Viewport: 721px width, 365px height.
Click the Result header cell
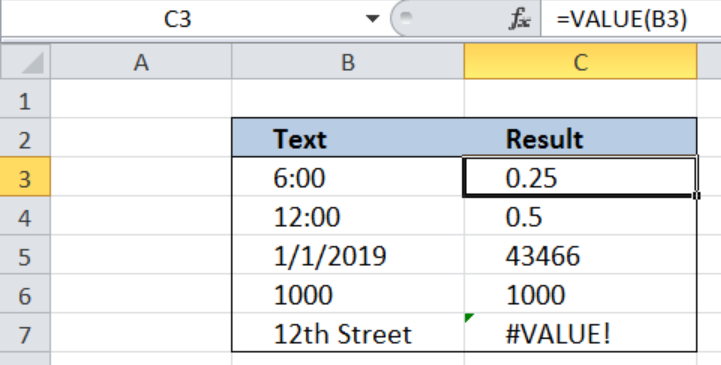tap(581, 138)
